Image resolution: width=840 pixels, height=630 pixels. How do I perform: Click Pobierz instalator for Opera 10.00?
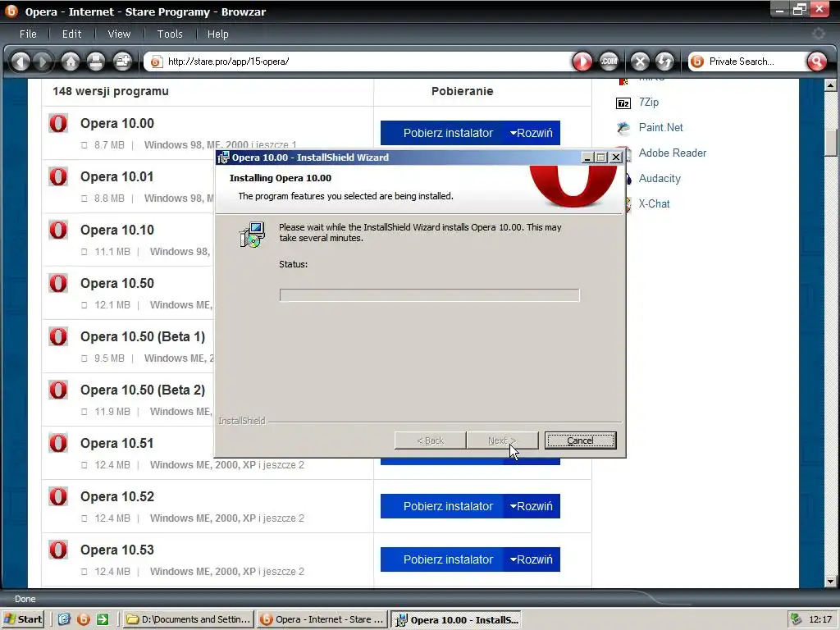(x=442, y=133)
